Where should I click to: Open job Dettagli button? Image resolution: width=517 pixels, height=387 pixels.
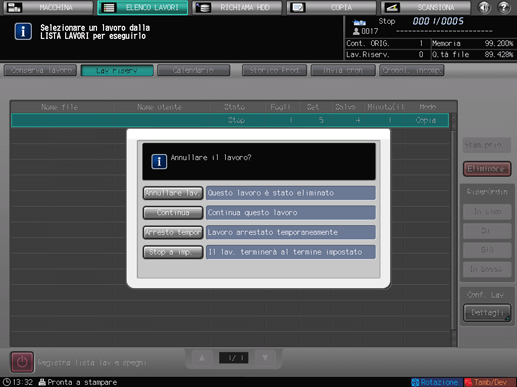click(487, 313)
